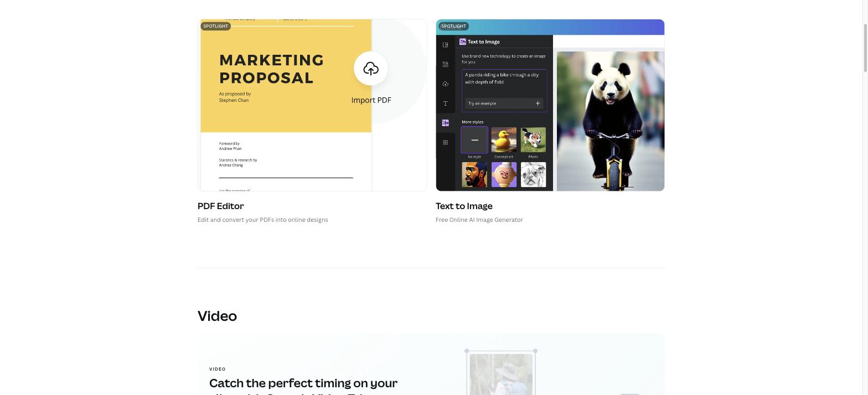Select the Templates icon in Text to Image sidebar
The width and height of the screenshot is (868, 395).
pos(445,45)
